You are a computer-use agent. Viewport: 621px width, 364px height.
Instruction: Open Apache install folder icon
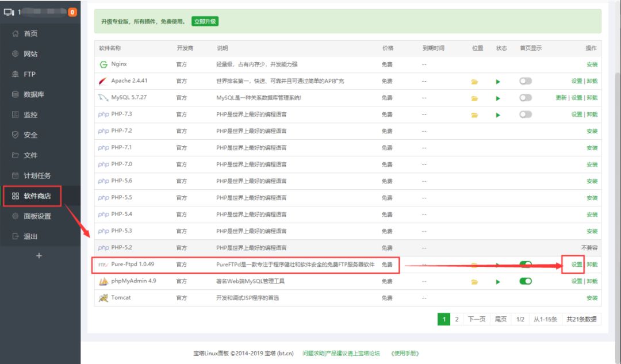coord(474,82)
